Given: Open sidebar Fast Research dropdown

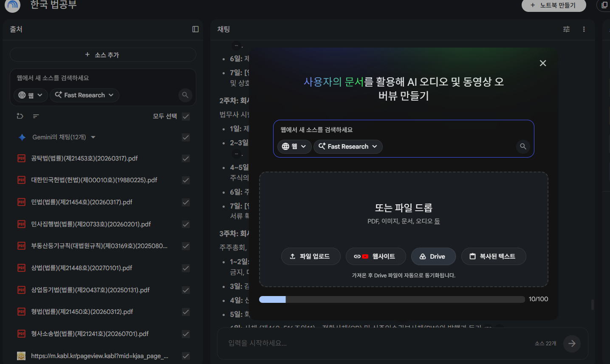Looking at the screenshot, I should point(85,95).
